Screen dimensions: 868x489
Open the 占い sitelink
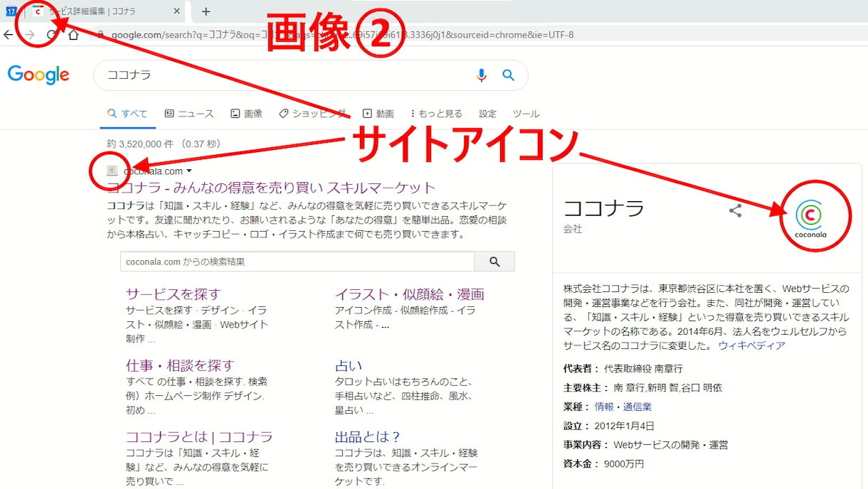coord(349,365)
